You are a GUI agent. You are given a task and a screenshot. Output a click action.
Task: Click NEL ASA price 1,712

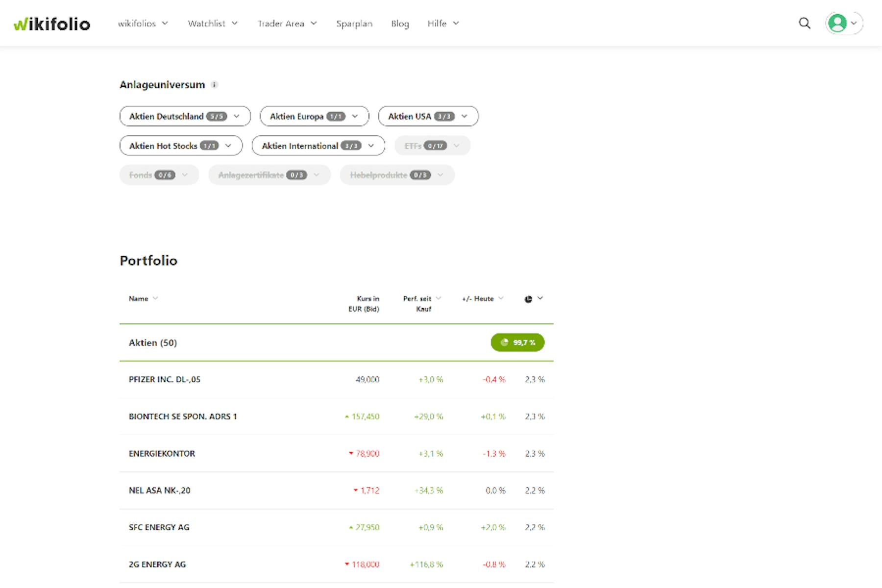(x=370, y=490)
